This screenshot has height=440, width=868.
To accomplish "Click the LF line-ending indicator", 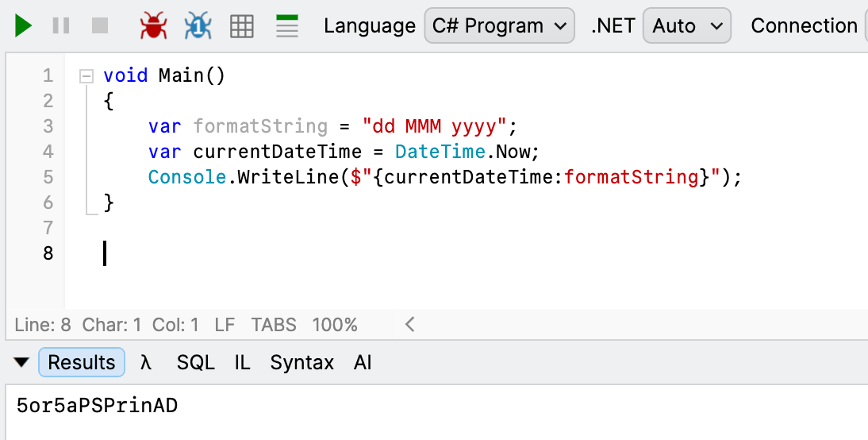I will 225,325.
